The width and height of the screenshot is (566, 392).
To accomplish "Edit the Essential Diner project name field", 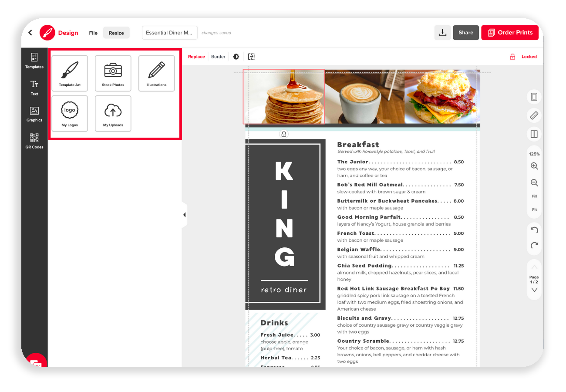I will click(170, 33).
